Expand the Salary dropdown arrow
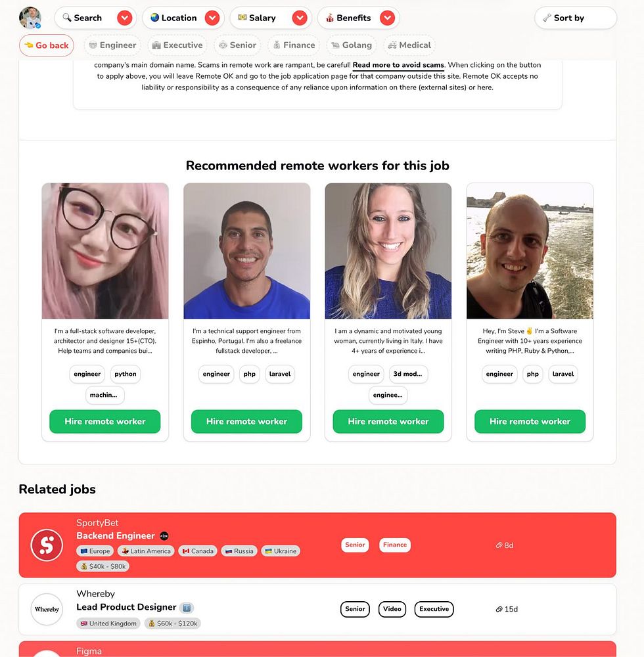This screenshot has height=657, width=644. pos(300,18)
